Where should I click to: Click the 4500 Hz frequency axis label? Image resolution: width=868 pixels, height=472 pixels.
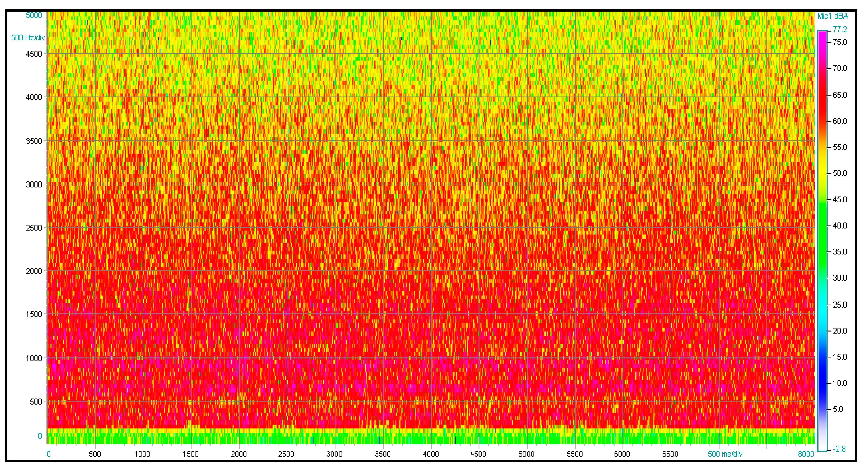(x=34, y=54)
